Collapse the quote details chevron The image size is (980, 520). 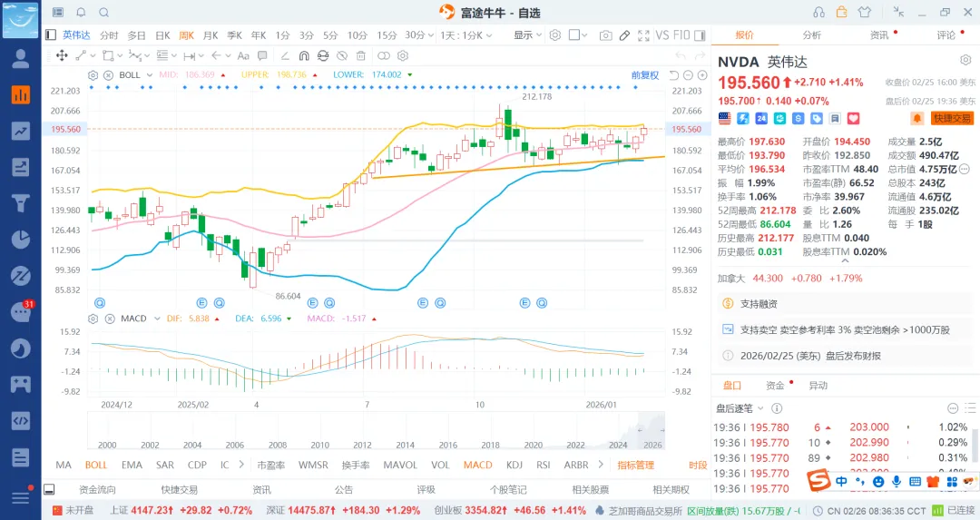point(845,260)
